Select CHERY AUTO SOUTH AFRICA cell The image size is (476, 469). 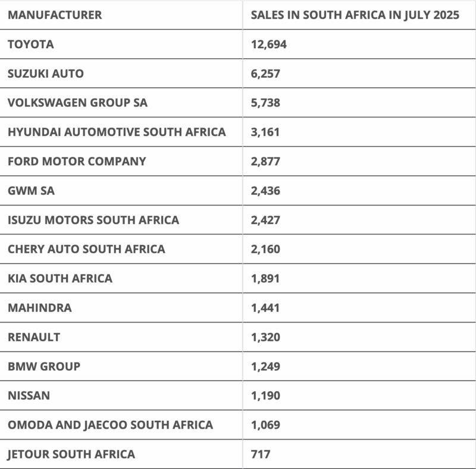[x=86, y=249]
